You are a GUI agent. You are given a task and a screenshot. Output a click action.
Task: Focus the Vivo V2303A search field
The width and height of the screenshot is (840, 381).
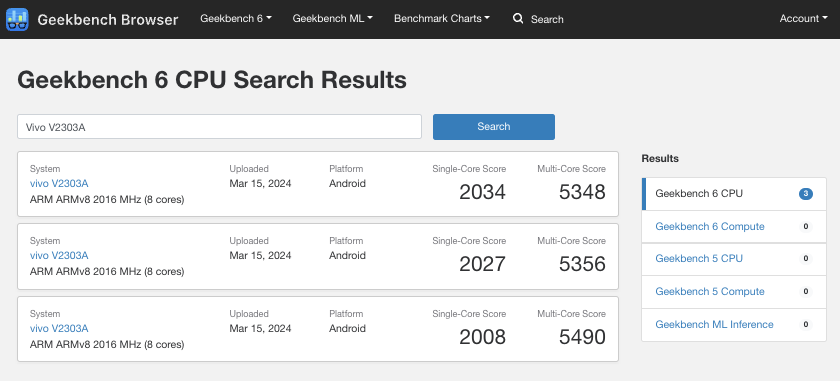coord(220,127)
